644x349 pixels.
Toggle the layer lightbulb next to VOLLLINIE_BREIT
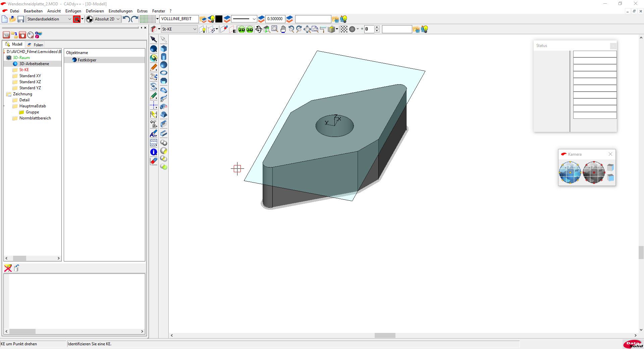(x=211, y=19)
